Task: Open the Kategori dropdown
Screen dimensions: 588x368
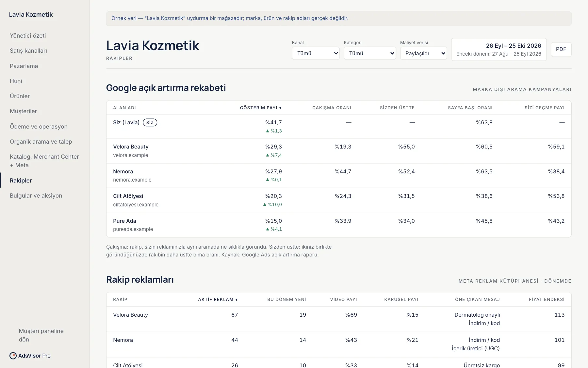Action: [370, 53]
